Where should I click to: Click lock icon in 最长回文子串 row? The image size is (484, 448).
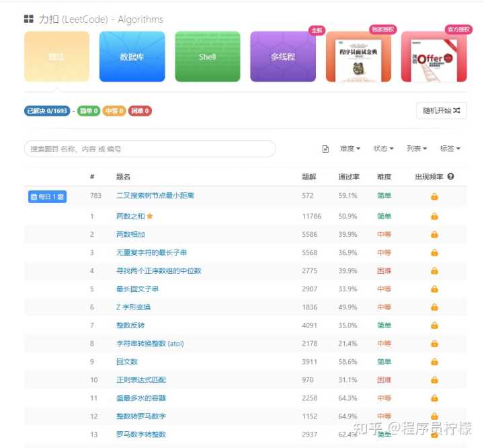coord(434,289)
